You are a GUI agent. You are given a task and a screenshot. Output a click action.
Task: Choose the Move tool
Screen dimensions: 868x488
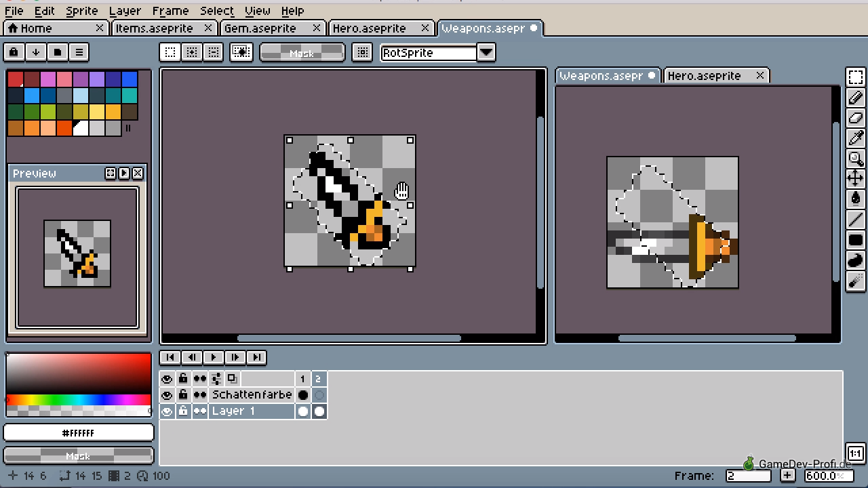point(856,179)
